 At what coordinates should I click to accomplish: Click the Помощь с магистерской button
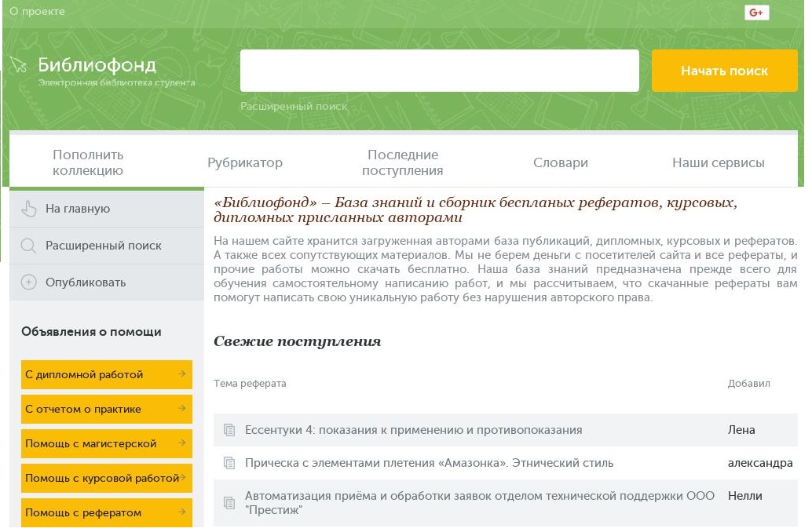tap(107, 443)
